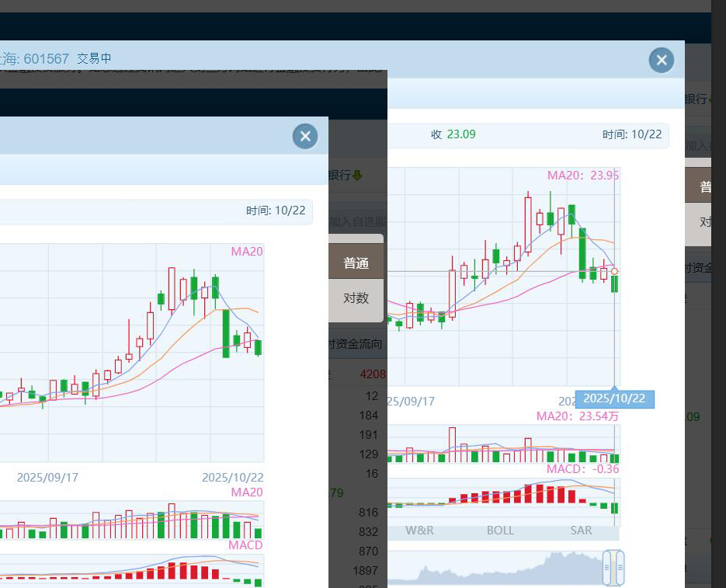
Task: Click the 2025/09/17 date in front chart
Action: pyautogui.click(x=47, y=477)
